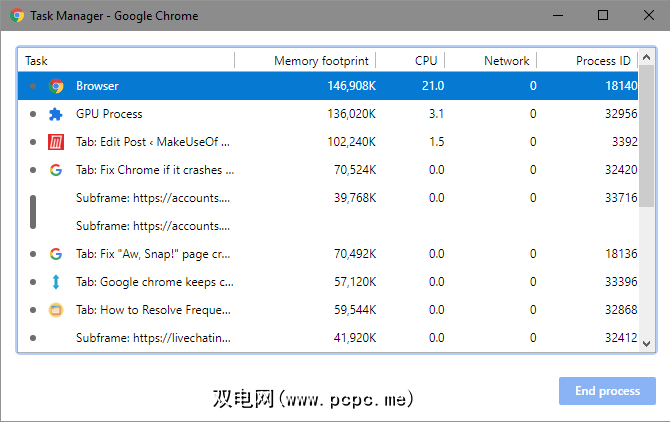
Task: Sort by the CPU column header
Action: [410, 61]
